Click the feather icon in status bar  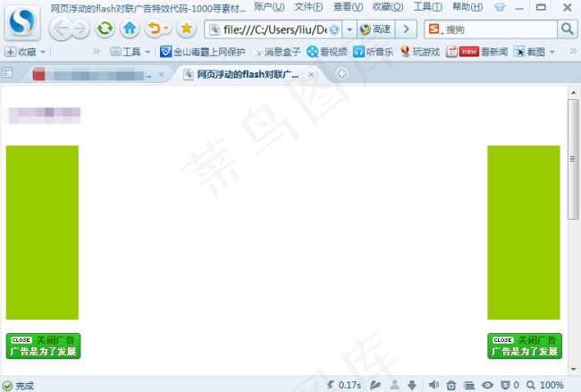point(375,386)
